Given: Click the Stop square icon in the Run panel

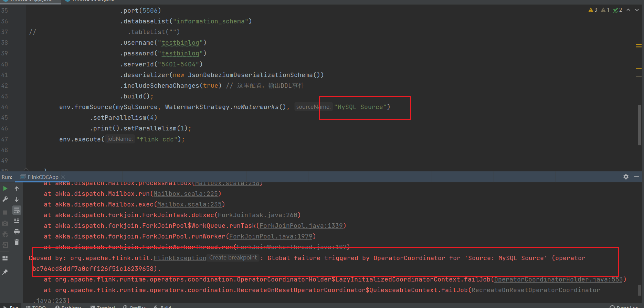Looking at the screenshot, I should pyautogui.click(x=5, y=212).
